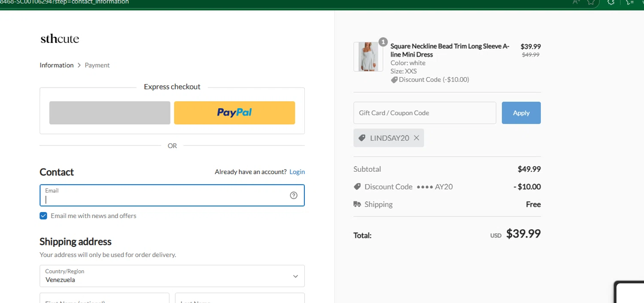Go to the Payment breadcrumb step
644x303 pixels.
[97, 65]
